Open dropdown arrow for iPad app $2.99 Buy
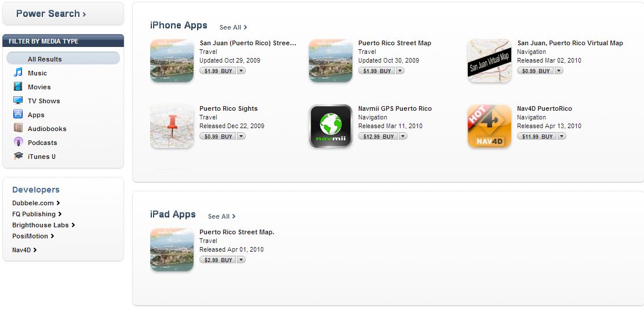This screenshot has width=644, height=323. tap(241, 260)
